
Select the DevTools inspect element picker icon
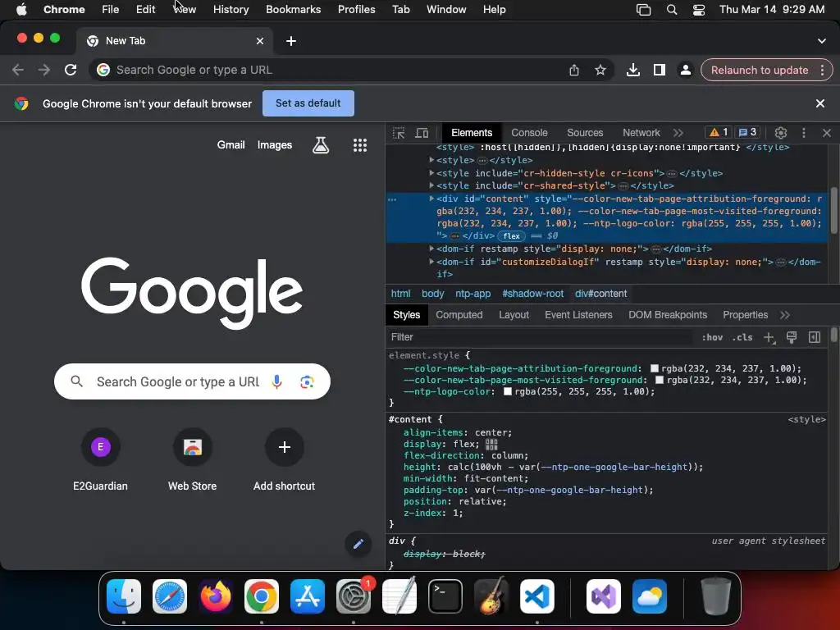[x=399, y=133]
